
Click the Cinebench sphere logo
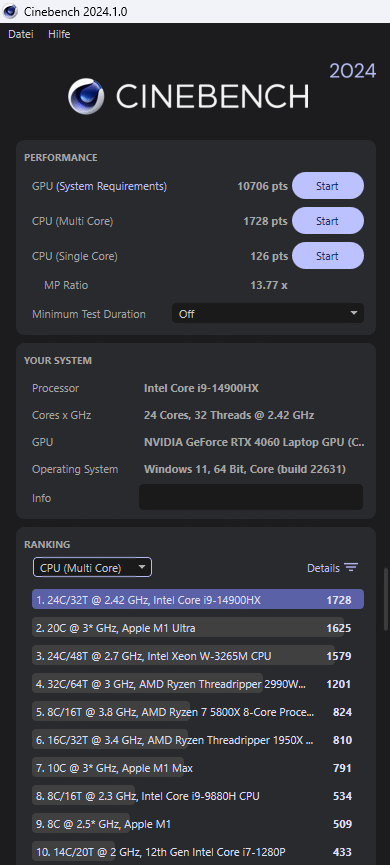pyautogui.click(x=86, y=97)
